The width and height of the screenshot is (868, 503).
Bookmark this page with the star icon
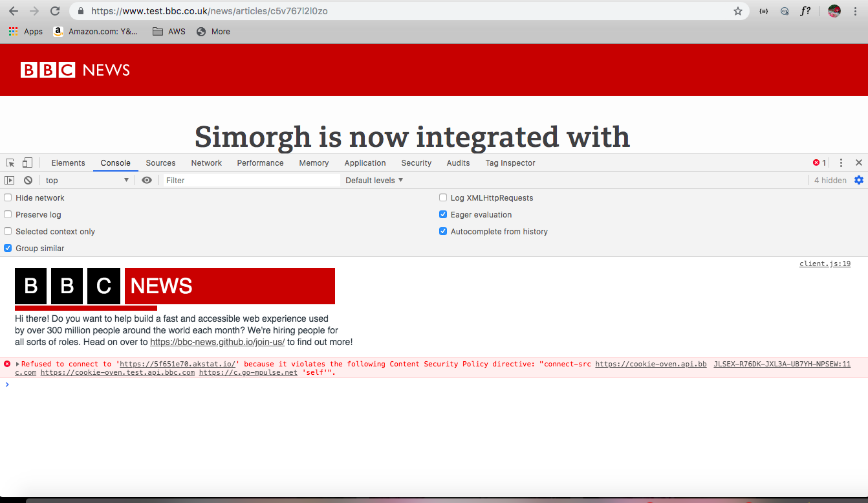pyautogui.click(x=737, y=10)
